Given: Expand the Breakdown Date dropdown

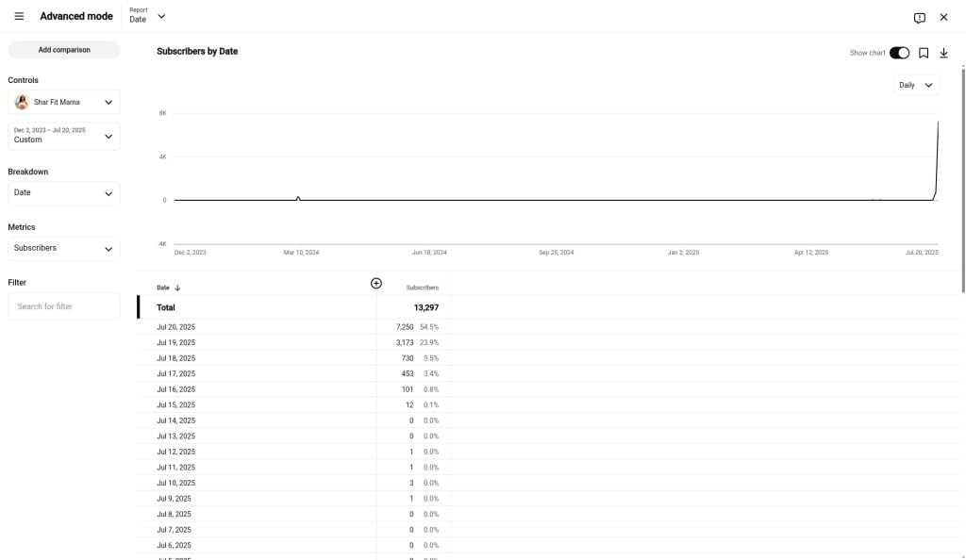Looking at the screenshot, I should (x=64, y=193).
